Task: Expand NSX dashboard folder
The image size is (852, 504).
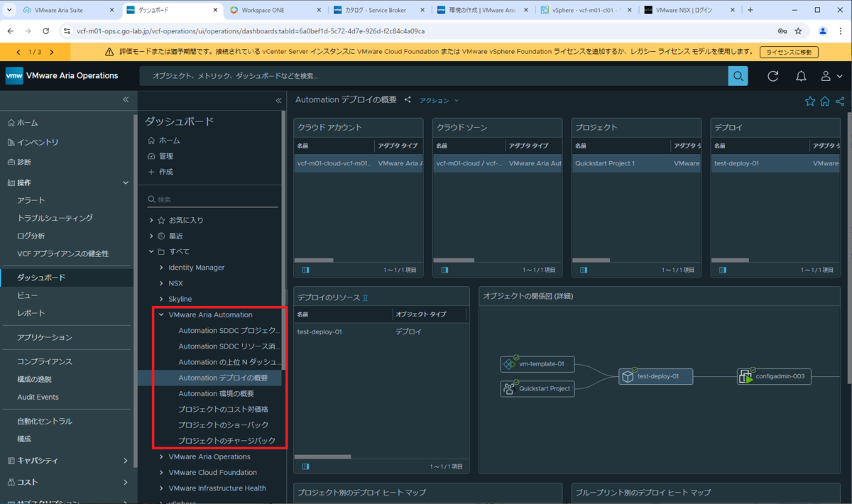Action: pos(161,283)
